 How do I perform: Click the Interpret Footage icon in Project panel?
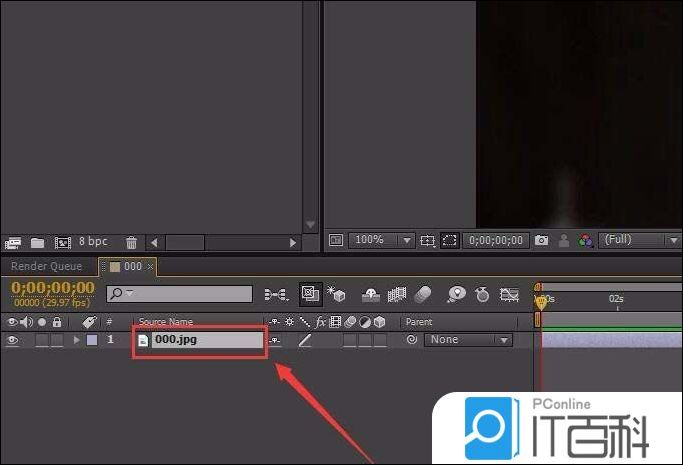pos(13,243)
